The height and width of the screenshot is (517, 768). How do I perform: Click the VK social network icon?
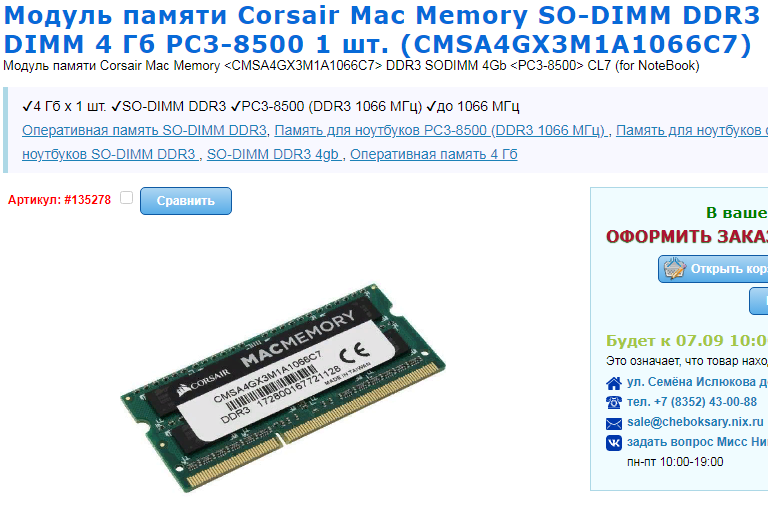[614, 443]
